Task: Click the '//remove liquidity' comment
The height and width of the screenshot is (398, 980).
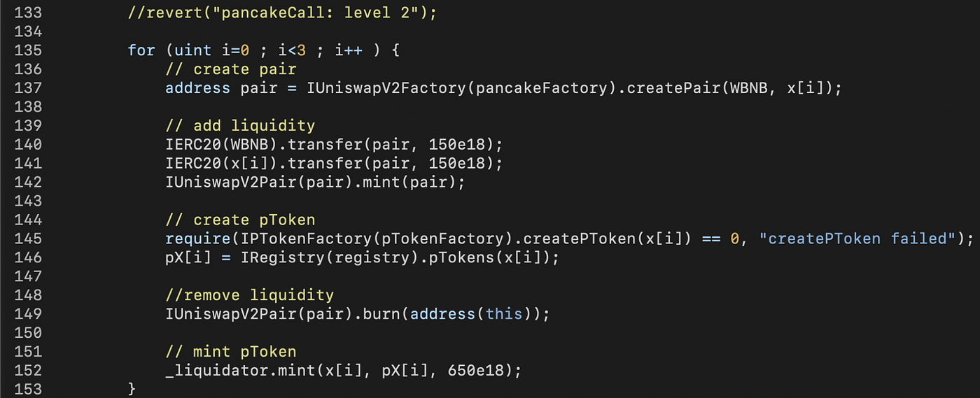Action: 250,295
